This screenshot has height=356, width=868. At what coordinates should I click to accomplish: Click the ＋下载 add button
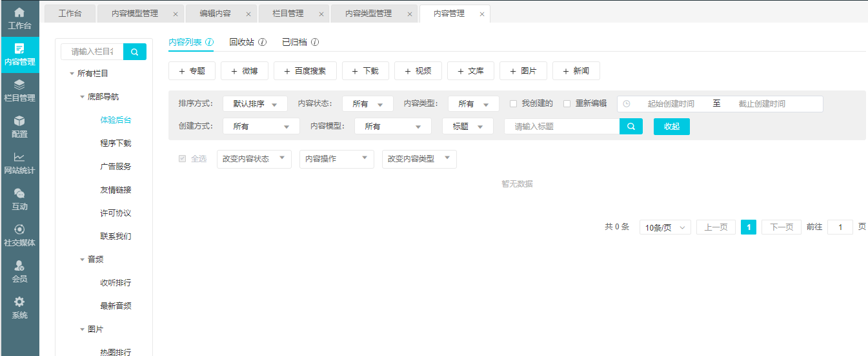click(365, 71)
